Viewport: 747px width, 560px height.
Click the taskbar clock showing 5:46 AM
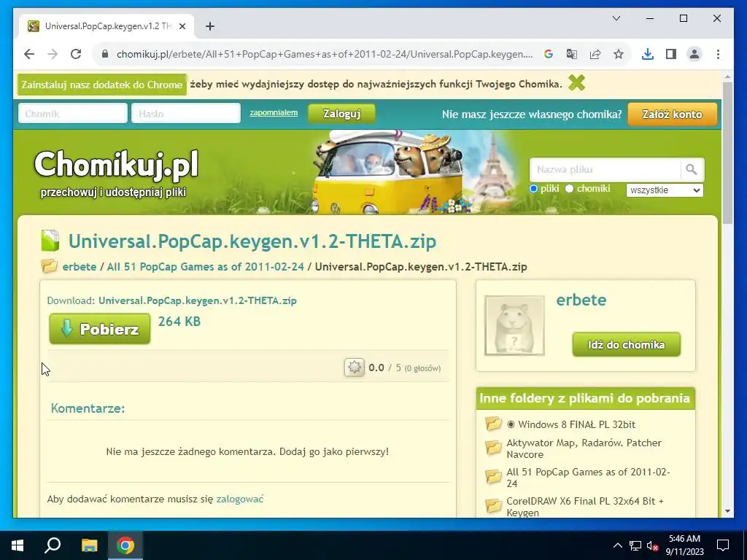pyautogui.click(x=684, y=545)
